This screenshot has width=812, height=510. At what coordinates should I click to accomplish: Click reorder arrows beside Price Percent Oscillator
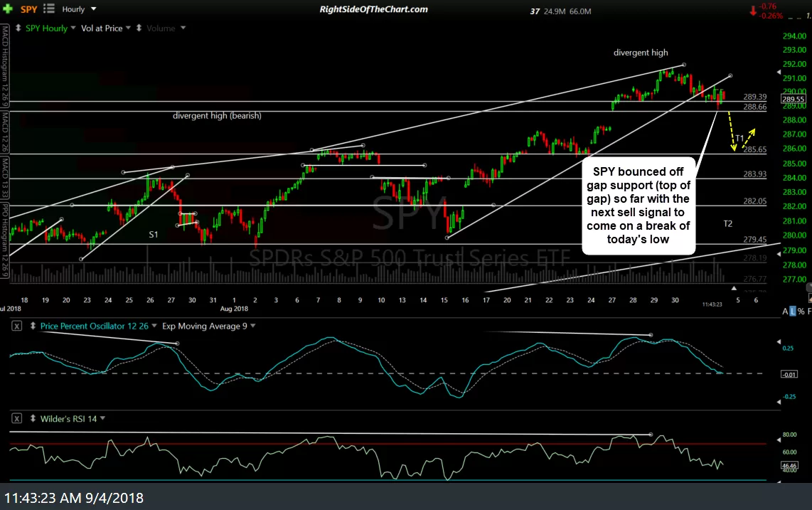coord(33,326)
